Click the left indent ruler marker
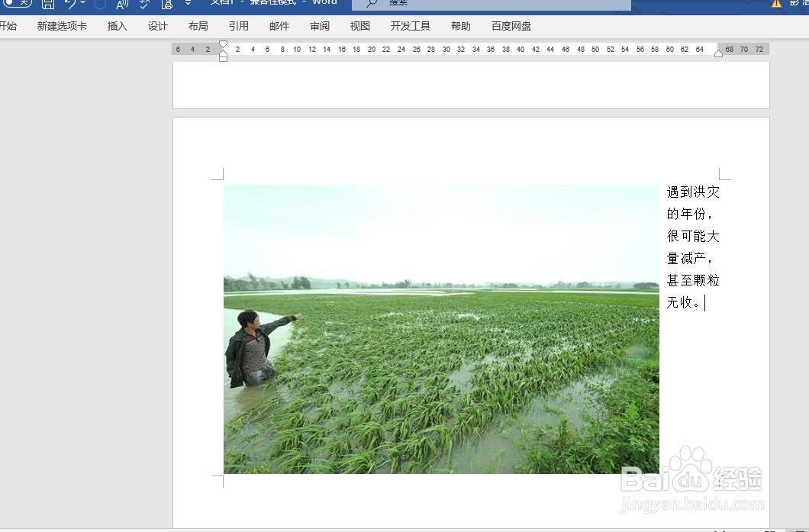 [223, 58]
